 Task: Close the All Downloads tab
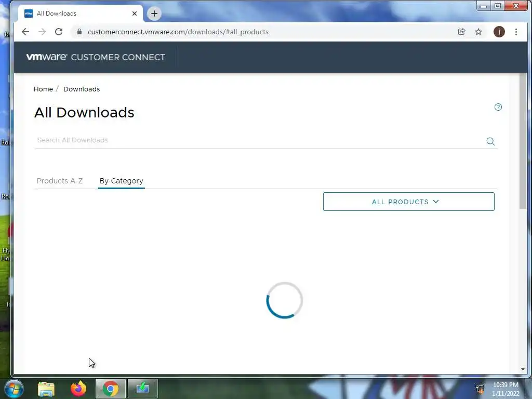(x=135, y=14)
